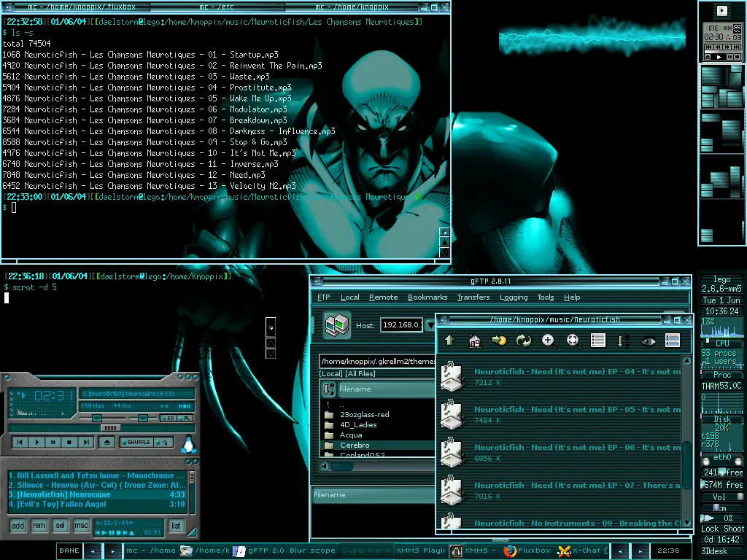Open the gFTP Local menu
The image size is (747, 560).
click(349, 297)
